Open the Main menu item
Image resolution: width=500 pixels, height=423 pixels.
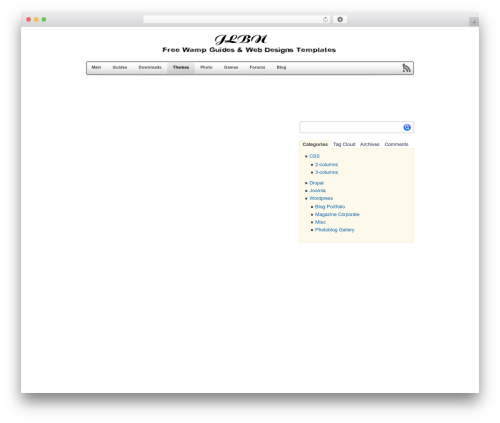(96, 67)
